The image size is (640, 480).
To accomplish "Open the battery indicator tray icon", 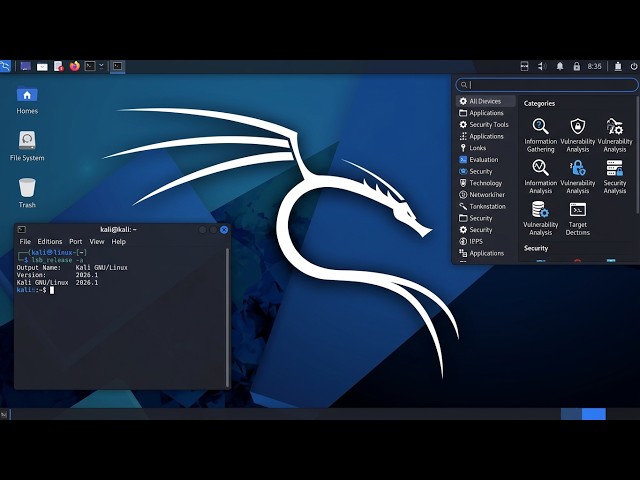I will tap(618, 66).
